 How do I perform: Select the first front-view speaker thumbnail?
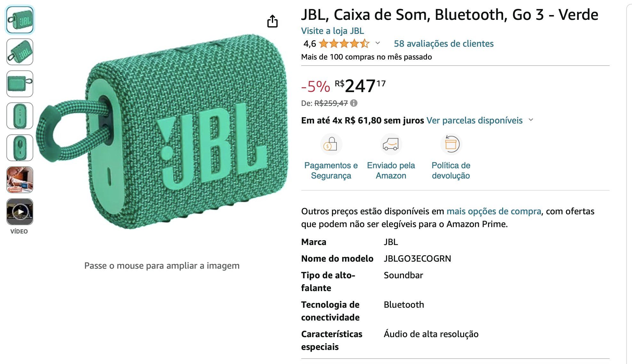20,20
